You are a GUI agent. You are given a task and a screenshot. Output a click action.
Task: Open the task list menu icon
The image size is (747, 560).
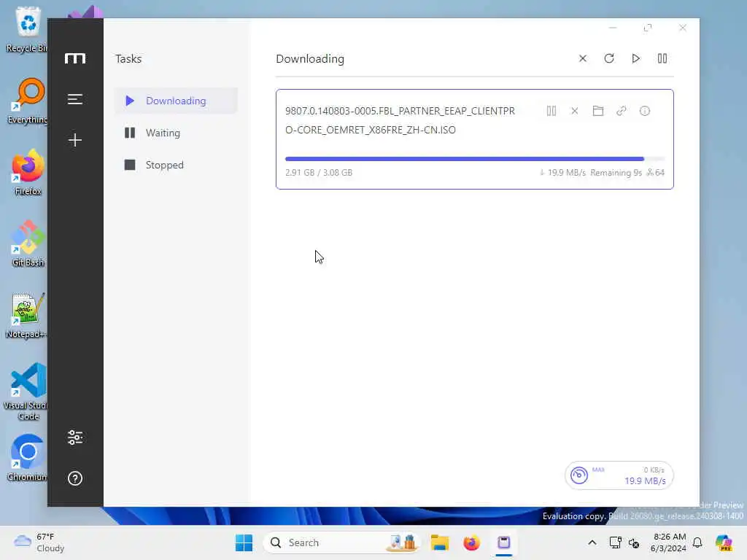(x=75, y=99)
